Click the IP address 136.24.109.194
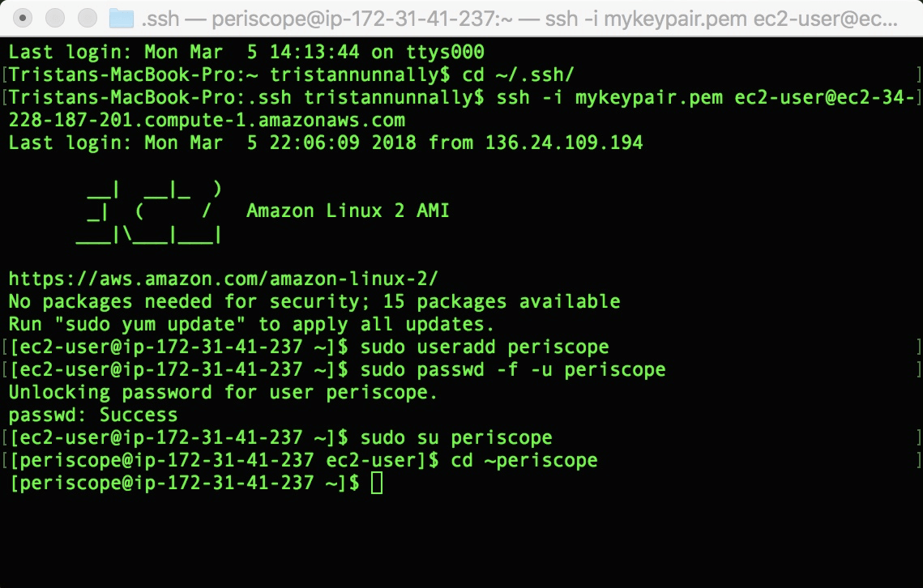The width and height of the screenshot is (923, 588). pos(563,143)
